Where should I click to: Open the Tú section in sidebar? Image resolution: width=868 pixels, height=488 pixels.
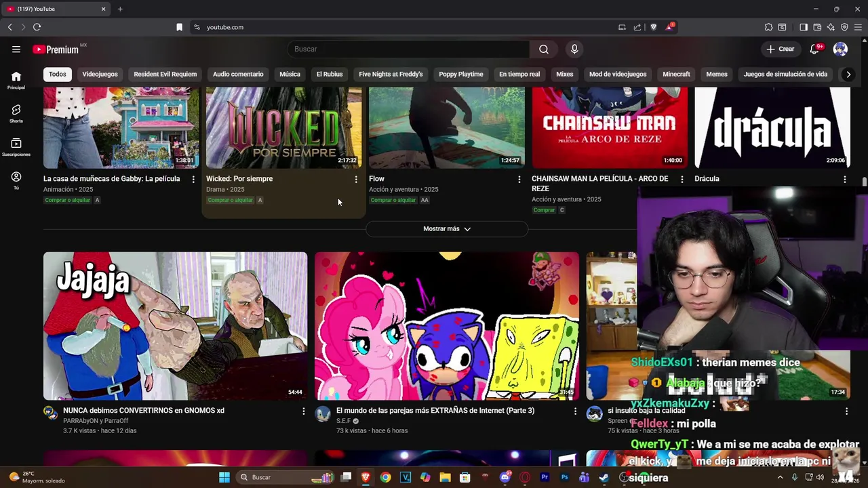coord(16,180)
